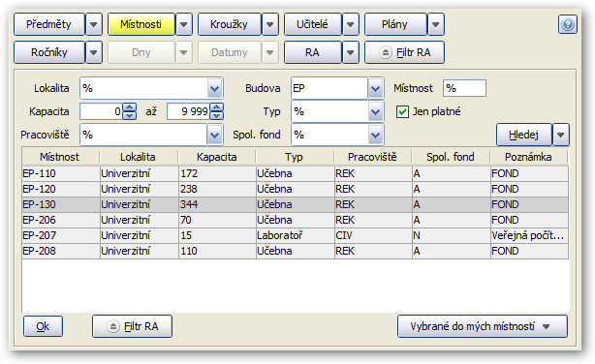Select room EP-206 row

click(x=296, y=221)
